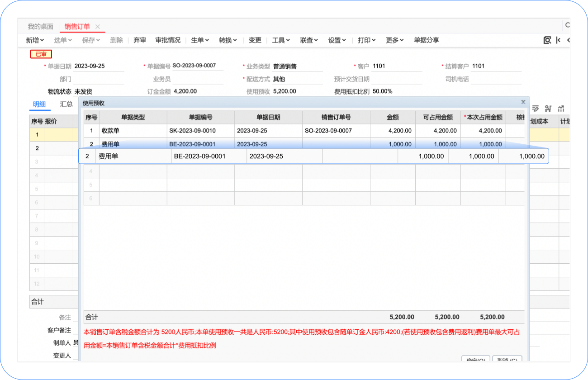This screenshot has height=380, width=588.
Task: Click 单据分享 in the toolbar
Action: (x=426, y=40)
